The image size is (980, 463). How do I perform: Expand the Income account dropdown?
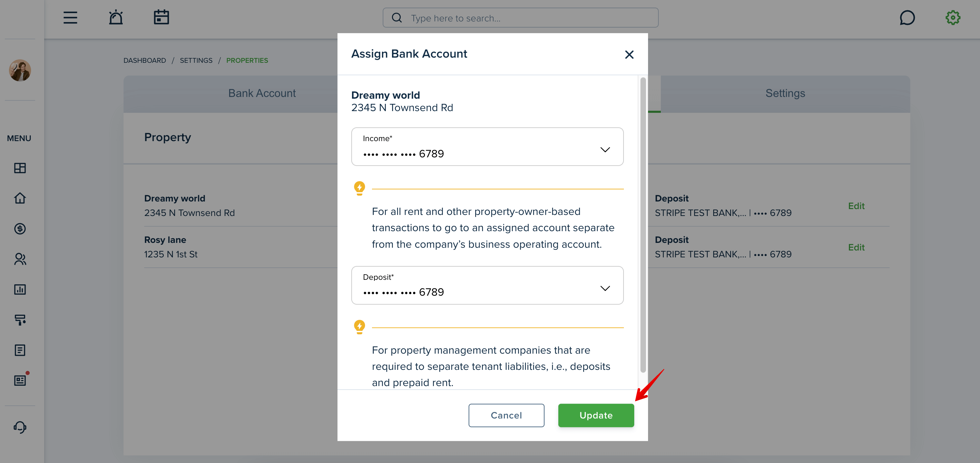[x=487, y=147]
